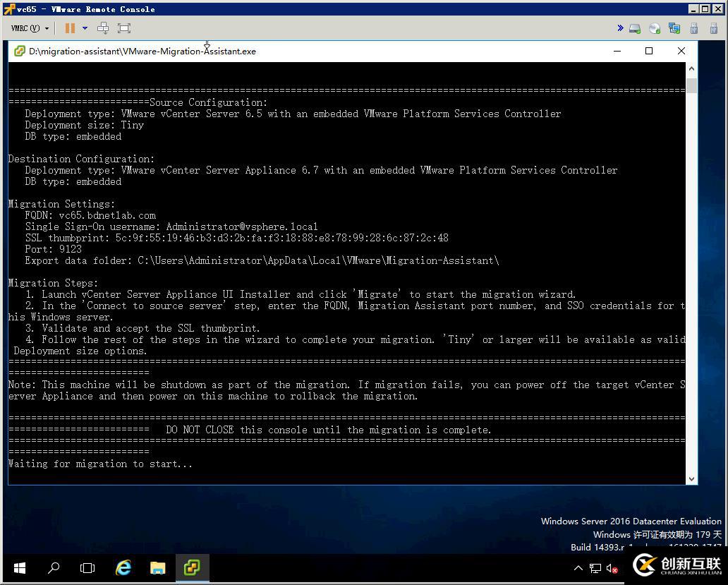Click the 'Migration Steps:' heading
The height and width of the screenshot is (585, 728).
[54, 283]
